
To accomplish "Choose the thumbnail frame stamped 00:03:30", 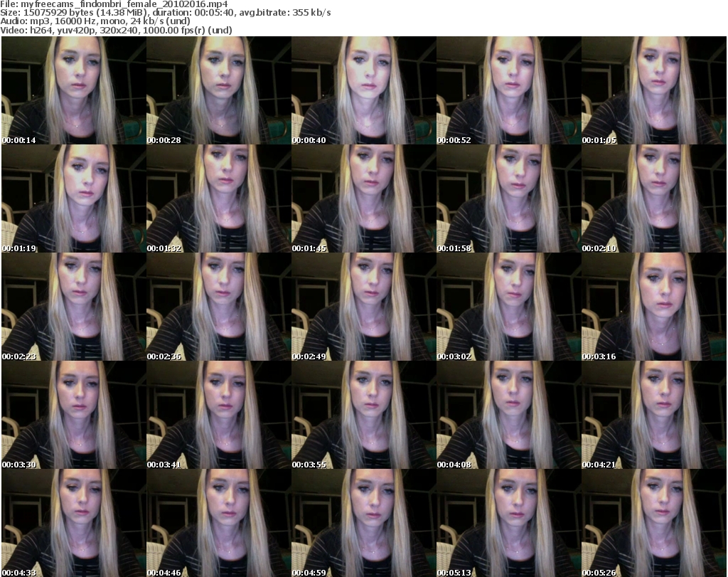I will point(74,415).
